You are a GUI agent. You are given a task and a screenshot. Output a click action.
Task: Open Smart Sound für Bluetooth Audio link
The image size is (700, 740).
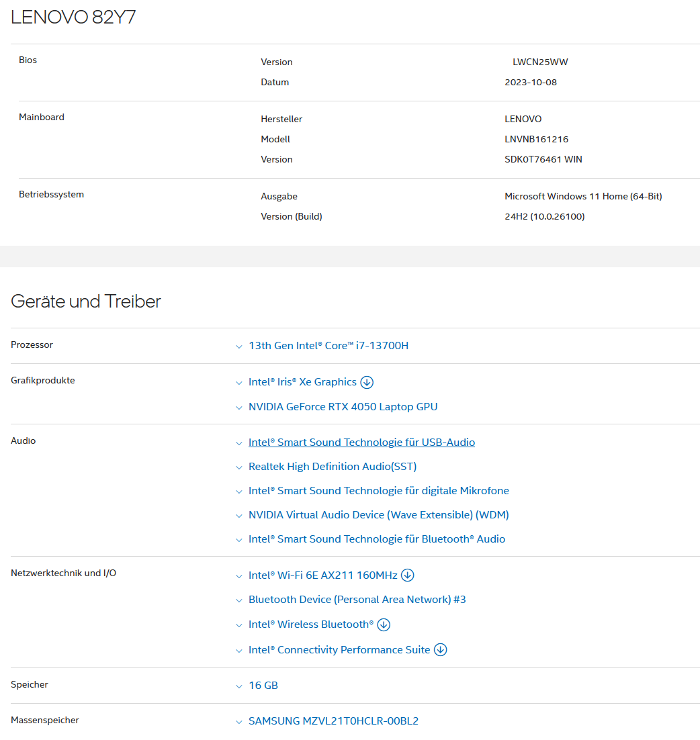click(377, 539)
